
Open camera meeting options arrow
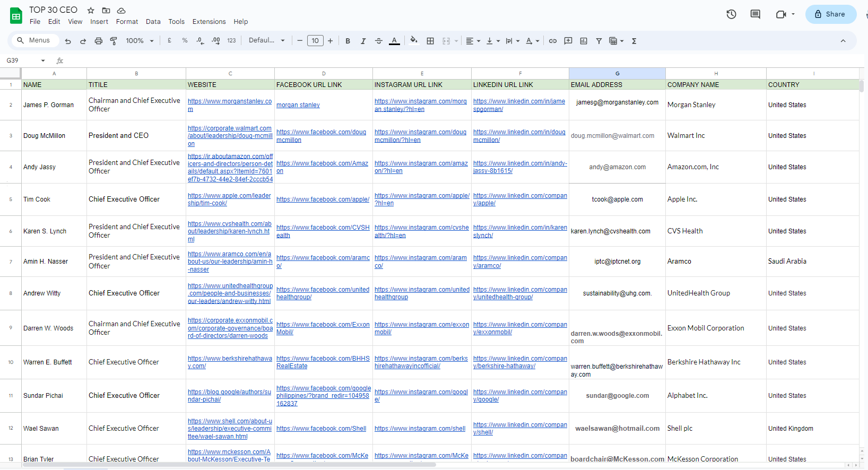(793, 14)
